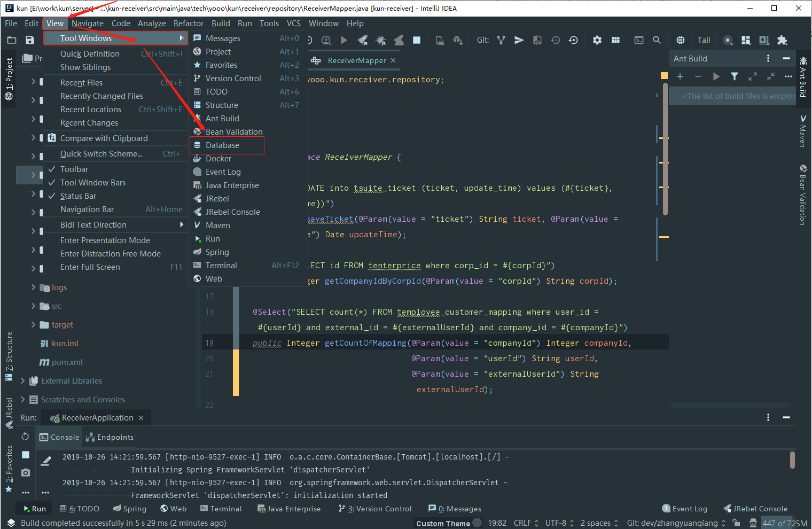Click the Git update project icon
The height and width of the screenshot is (529, 812).
[501, 40]
